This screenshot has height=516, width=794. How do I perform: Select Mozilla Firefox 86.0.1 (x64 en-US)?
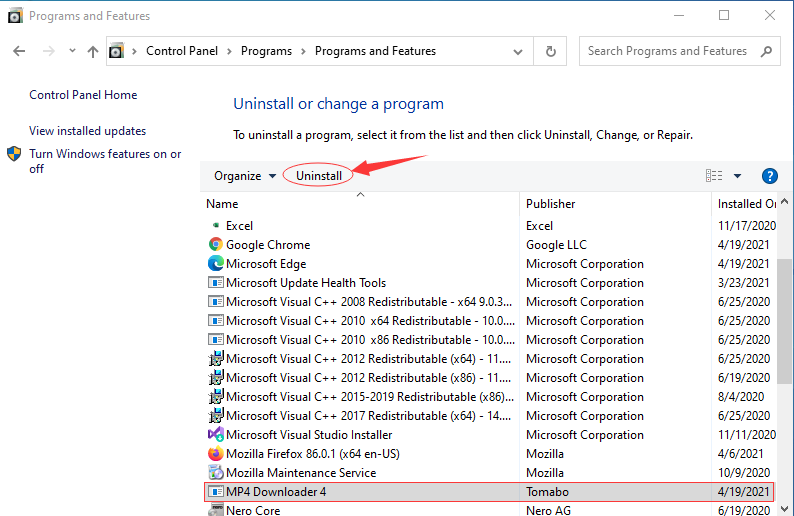(x=312, y=454)
